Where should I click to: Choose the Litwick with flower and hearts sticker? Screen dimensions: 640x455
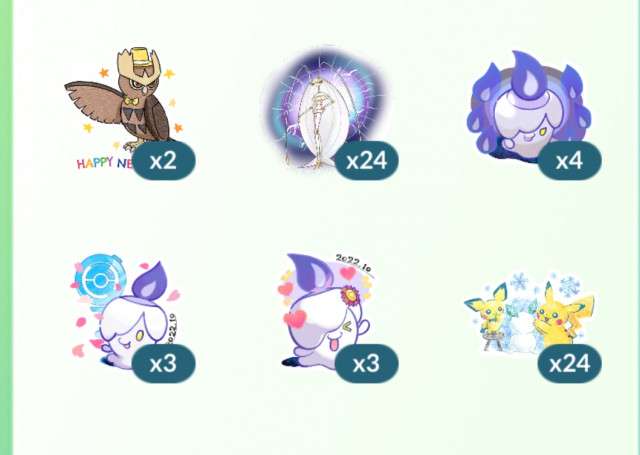[x=327, y=310]
